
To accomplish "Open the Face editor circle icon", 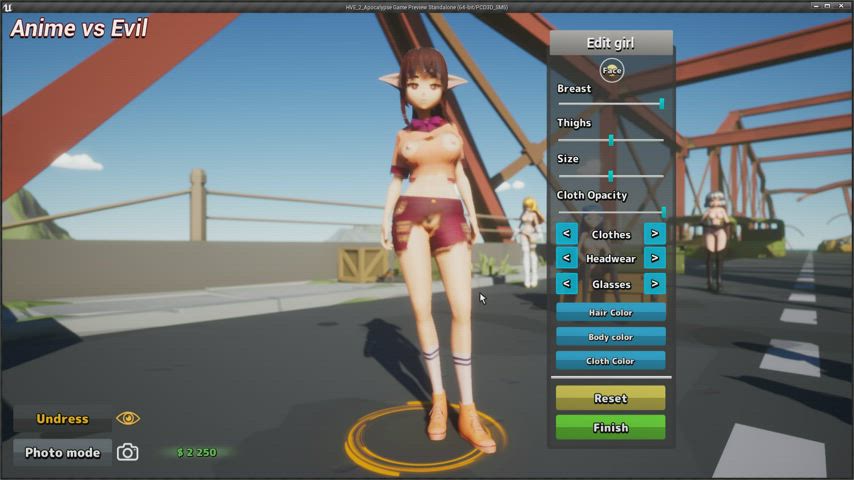I will (611, 70).
